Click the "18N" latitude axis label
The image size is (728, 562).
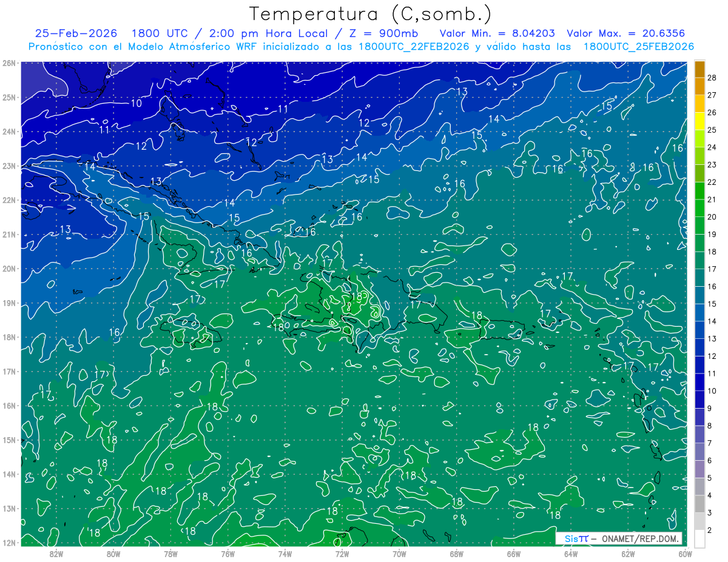[8, 337]
